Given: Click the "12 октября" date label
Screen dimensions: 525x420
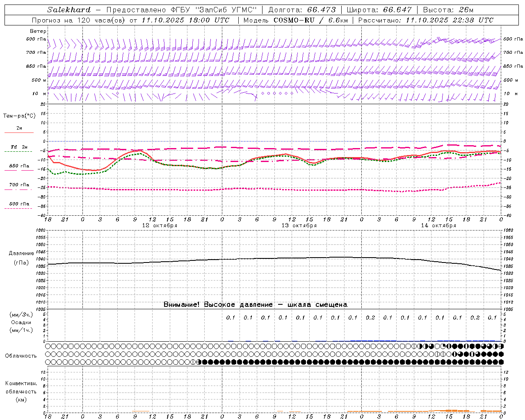Looking at the screenshot, I should (160, 226).
